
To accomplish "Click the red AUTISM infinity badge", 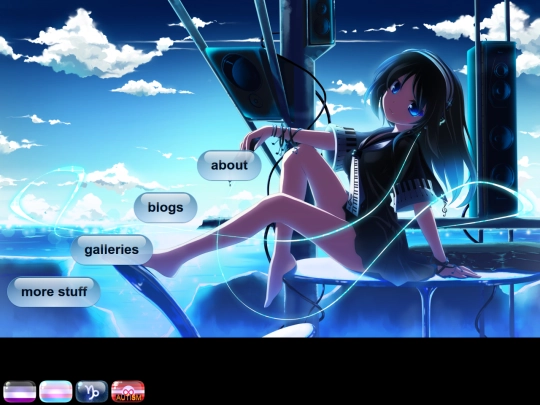I will coord(128,391).
